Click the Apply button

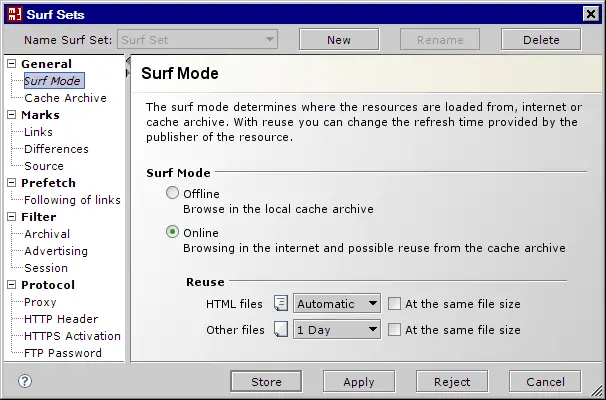(x=359, y=381)
